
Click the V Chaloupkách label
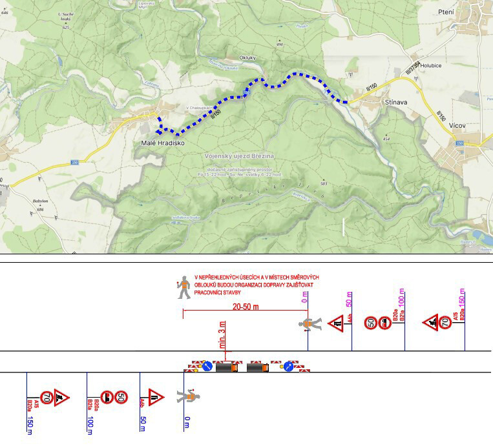200,108
